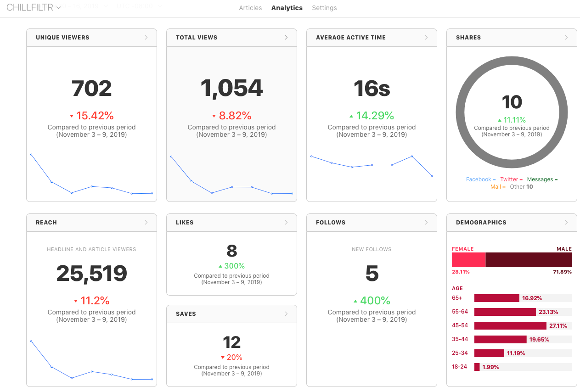The image size is (580, 392).
Task: Click the 45-54 age bar
Action: (x=510, y=326)
